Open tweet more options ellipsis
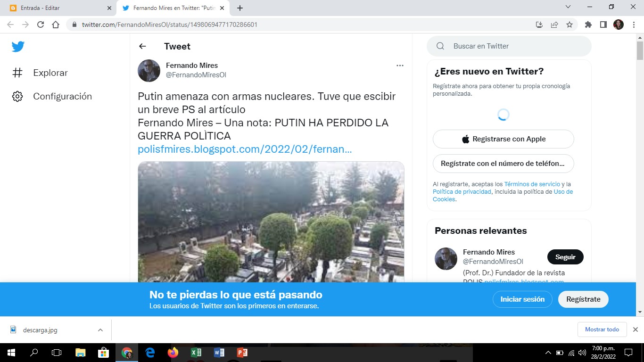This screenshot has width=644, height=362. 400,66
